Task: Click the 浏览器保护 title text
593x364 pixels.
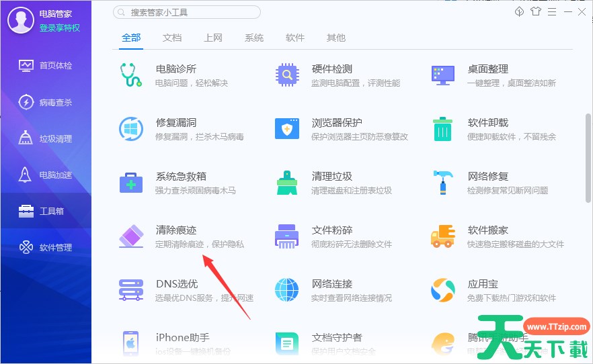Action: [x=337, y=123]
